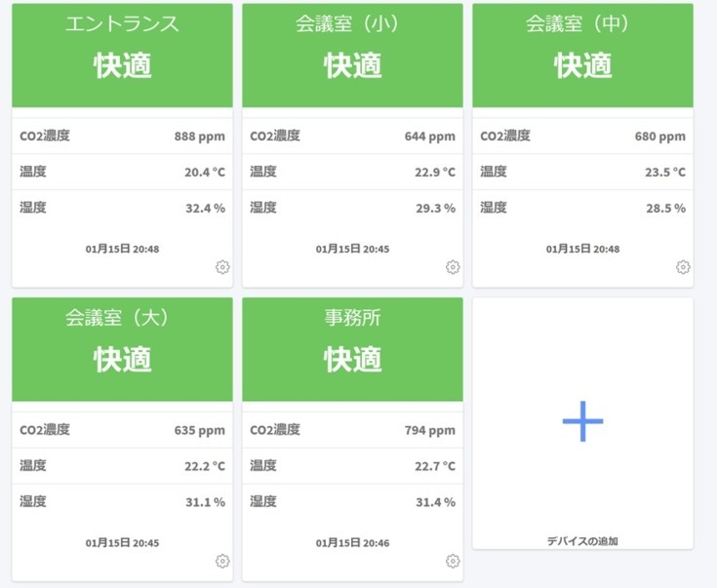Click the デバイスの追加 label

582,540
